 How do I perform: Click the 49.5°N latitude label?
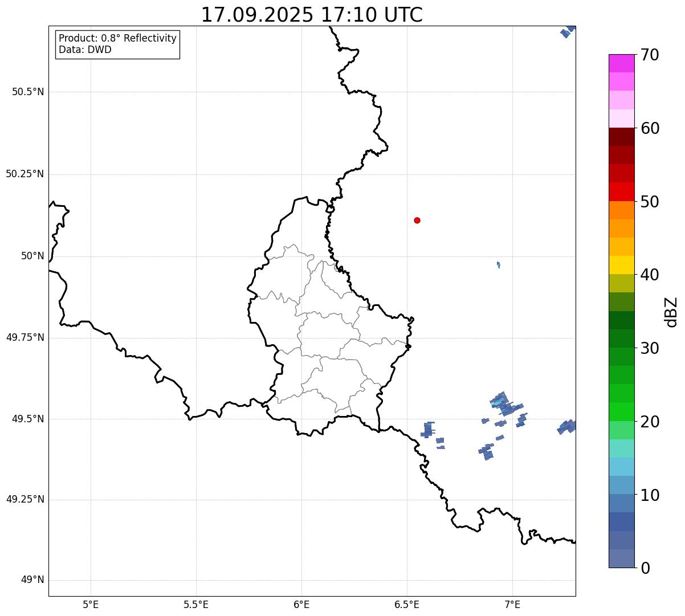[x=28, y=419]
